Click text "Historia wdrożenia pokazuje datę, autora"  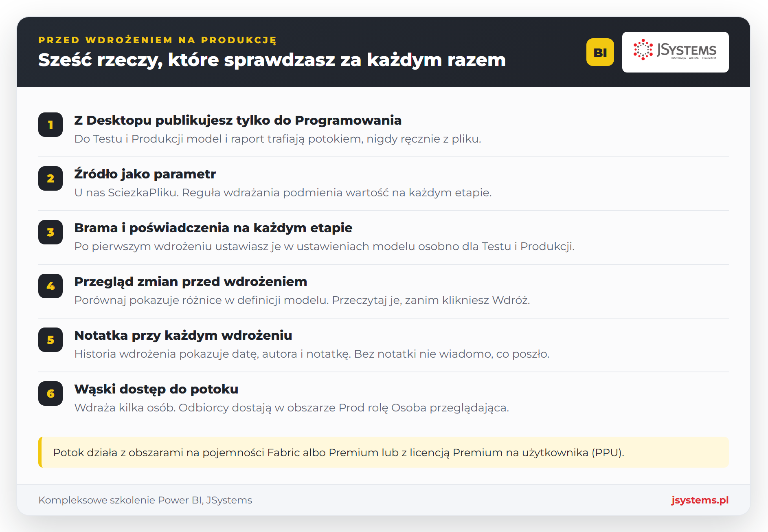click(186, 354)
